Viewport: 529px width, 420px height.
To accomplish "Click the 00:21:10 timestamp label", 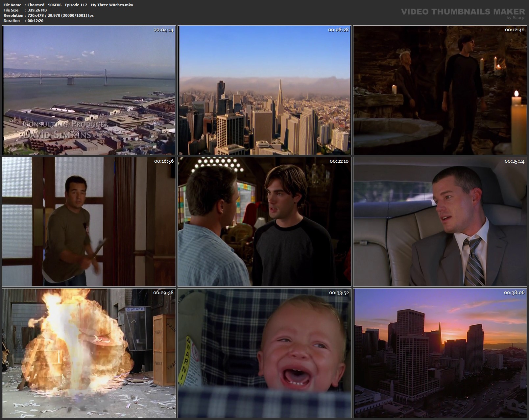I will 339,161.
